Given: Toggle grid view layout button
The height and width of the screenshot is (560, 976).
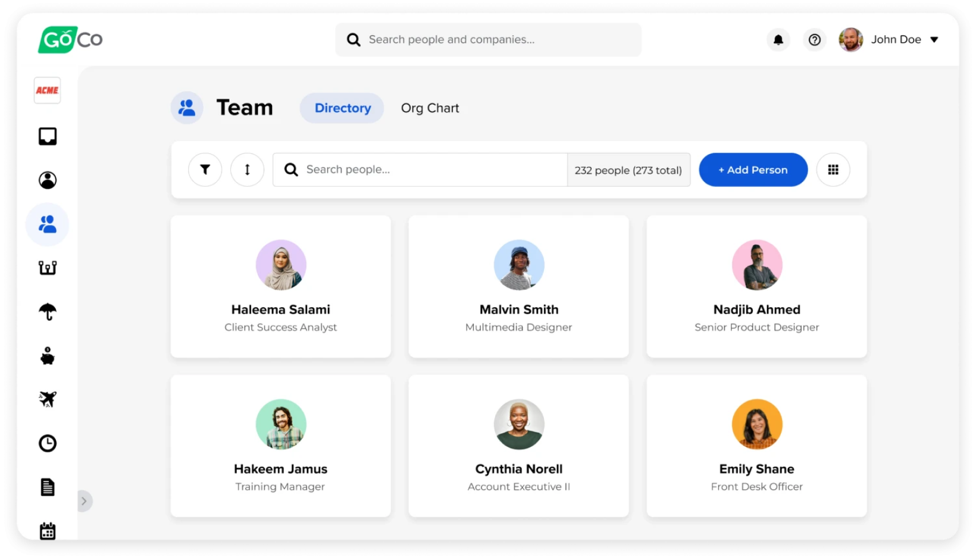Looking at the screenshot, I should (x=833, y=170).
